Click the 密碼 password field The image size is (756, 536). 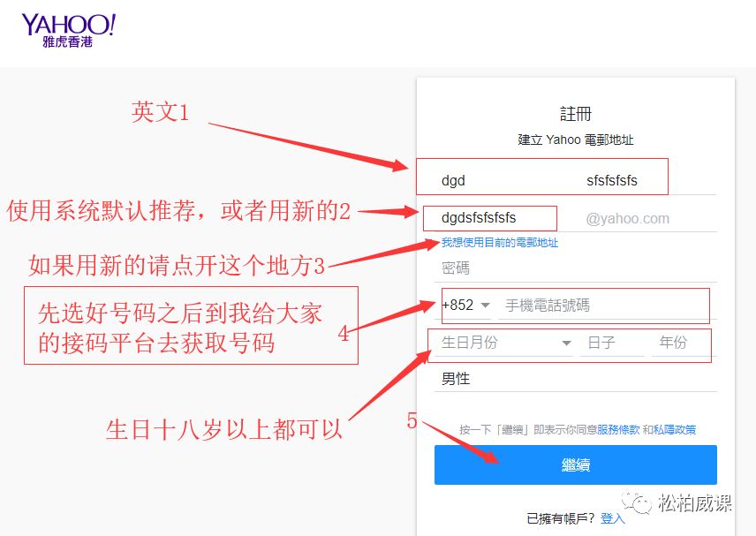pos(574,268)
